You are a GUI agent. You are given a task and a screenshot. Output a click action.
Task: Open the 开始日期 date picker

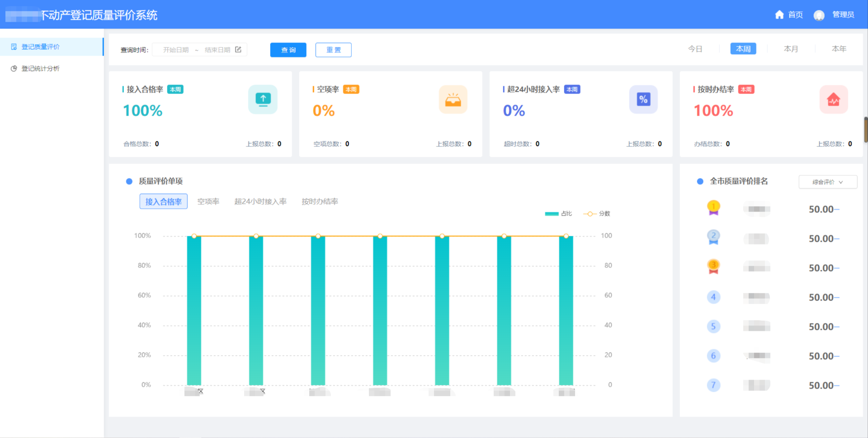[176, 50]
